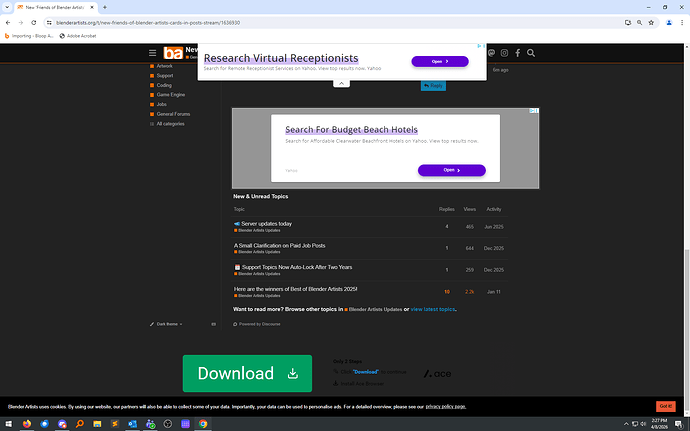This screenshot has width=690, height=431.
Task: Sort topics by the Activity column header
Action: point(494,209)
